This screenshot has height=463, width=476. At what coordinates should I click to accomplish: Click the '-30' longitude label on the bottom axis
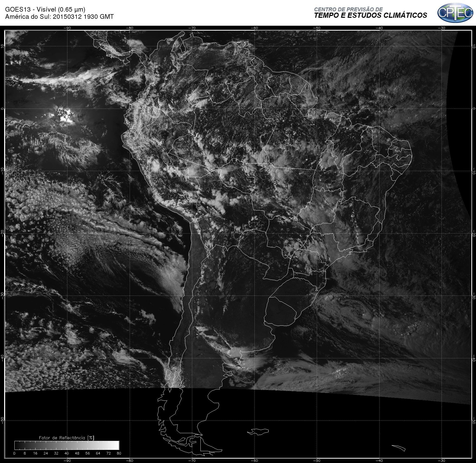click(x=441, y=460)
